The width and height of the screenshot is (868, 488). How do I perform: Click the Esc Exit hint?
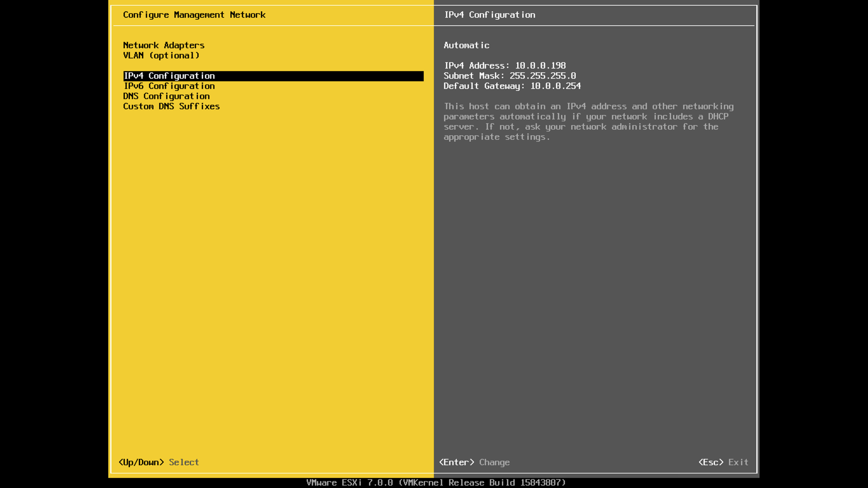point(723,462)
